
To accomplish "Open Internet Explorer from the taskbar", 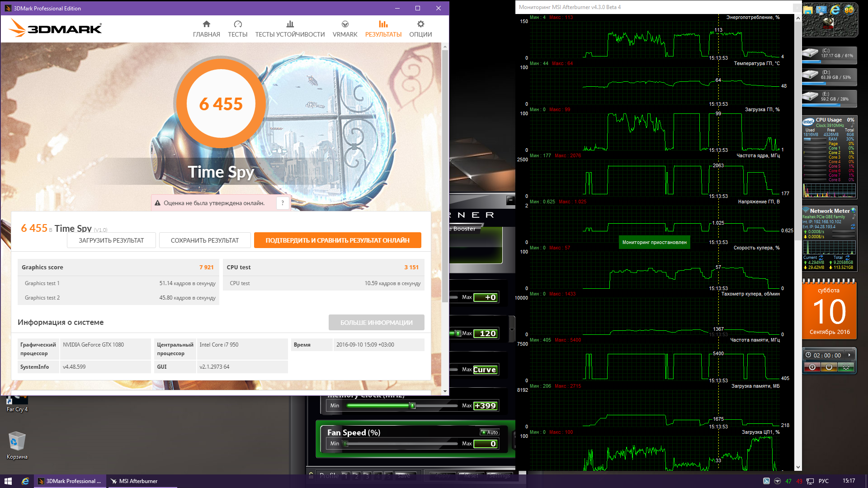I will pos(25,481).
